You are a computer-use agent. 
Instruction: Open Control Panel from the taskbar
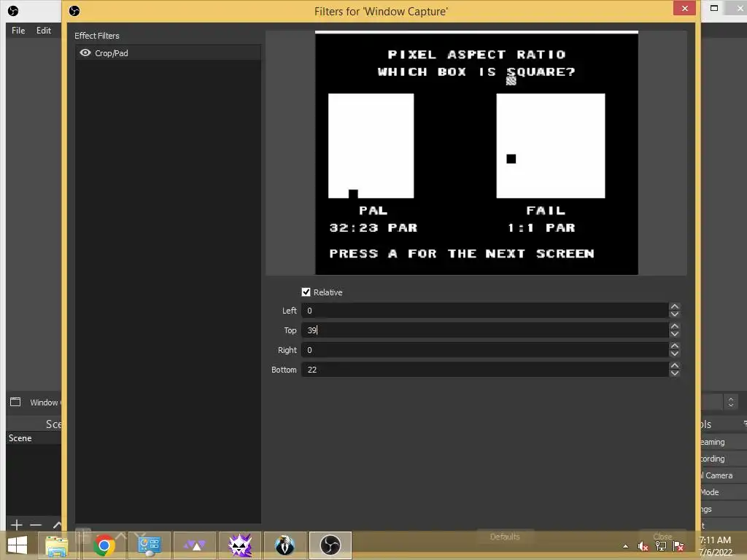(149, 545)
